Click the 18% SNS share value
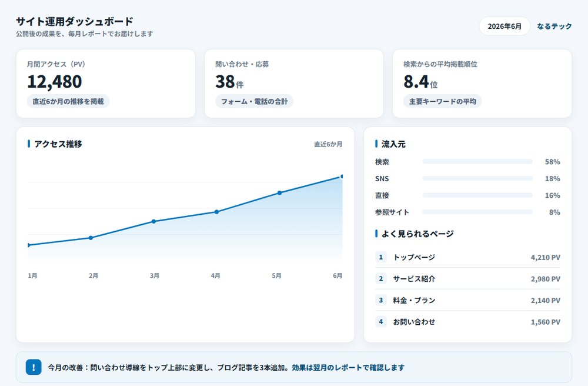This screenshot has width=588, height=386. pyautogui.click(x=552, y=179)
